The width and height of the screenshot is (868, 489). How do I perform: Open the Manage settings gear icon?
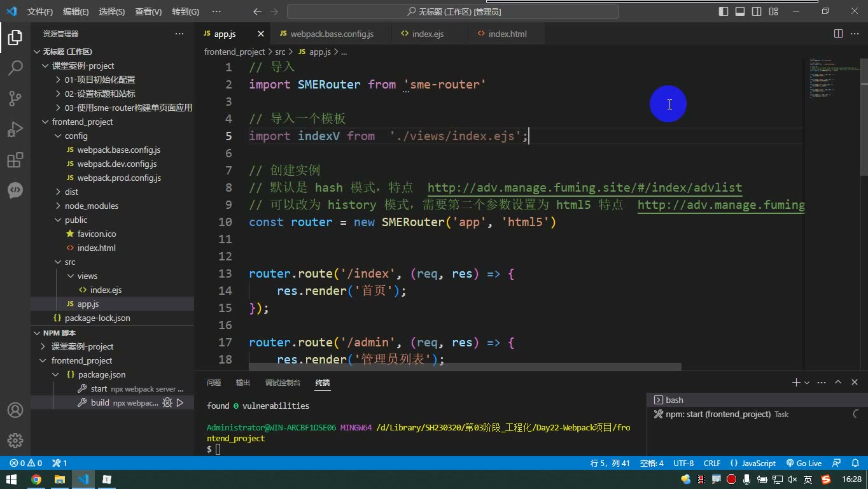click(15, 441)
